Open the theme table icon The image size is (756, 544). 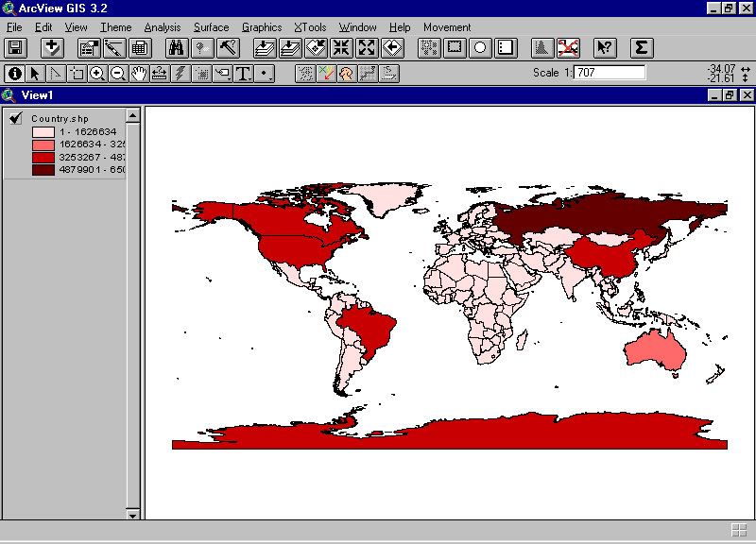pos(140,47)
